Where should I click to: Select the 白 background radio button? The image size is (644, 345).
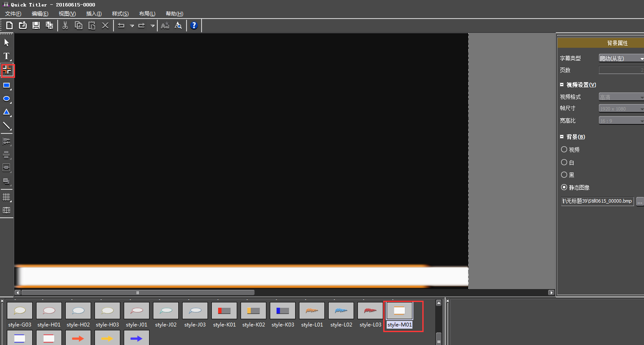pos(564,162)
